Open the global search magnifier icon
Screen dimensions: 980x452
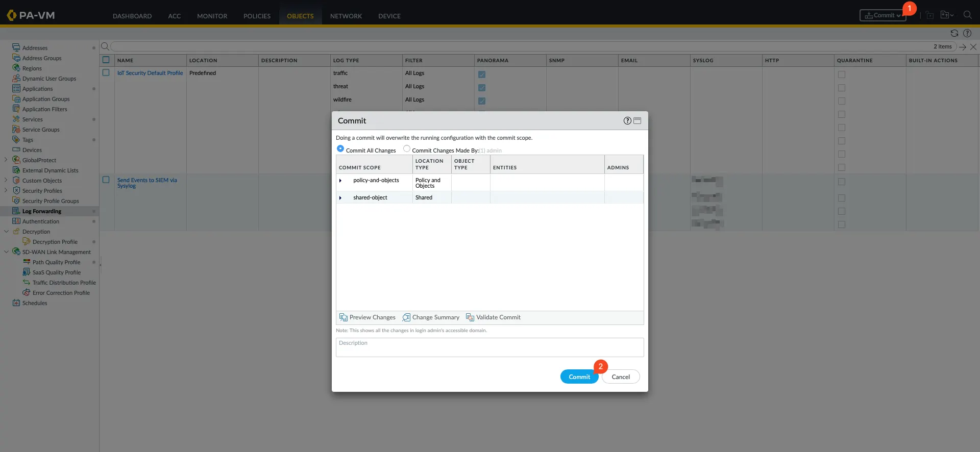[x=967, y=15]
